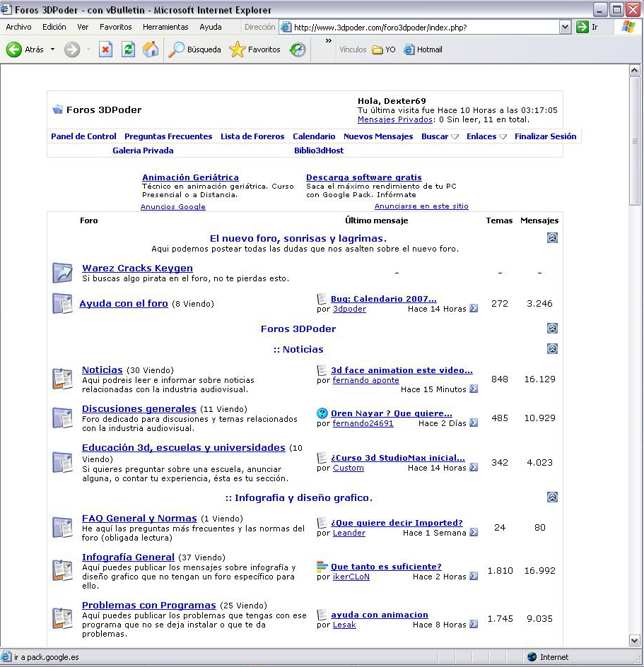Open the History clock icon
Screen dimensions: 644x667
tap(298, 49)
